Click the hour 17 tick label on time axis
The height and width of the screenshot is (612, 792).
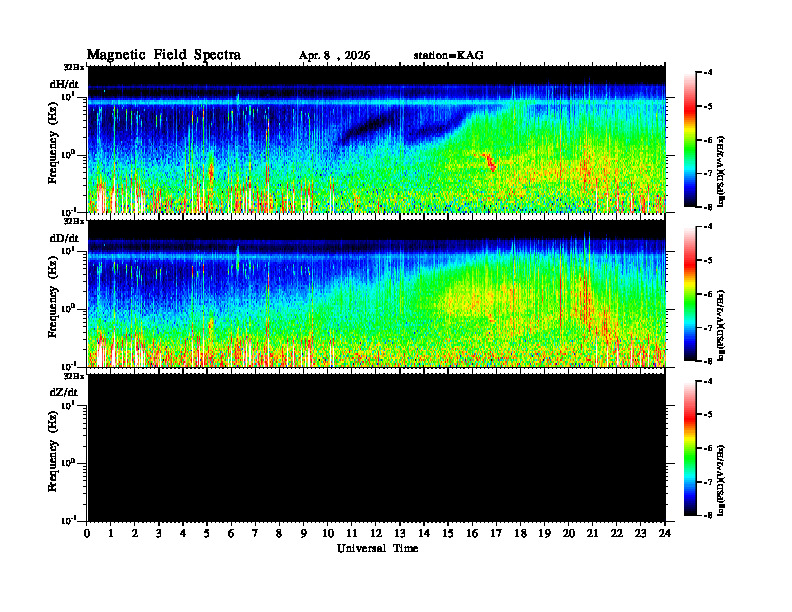[497, 534]
